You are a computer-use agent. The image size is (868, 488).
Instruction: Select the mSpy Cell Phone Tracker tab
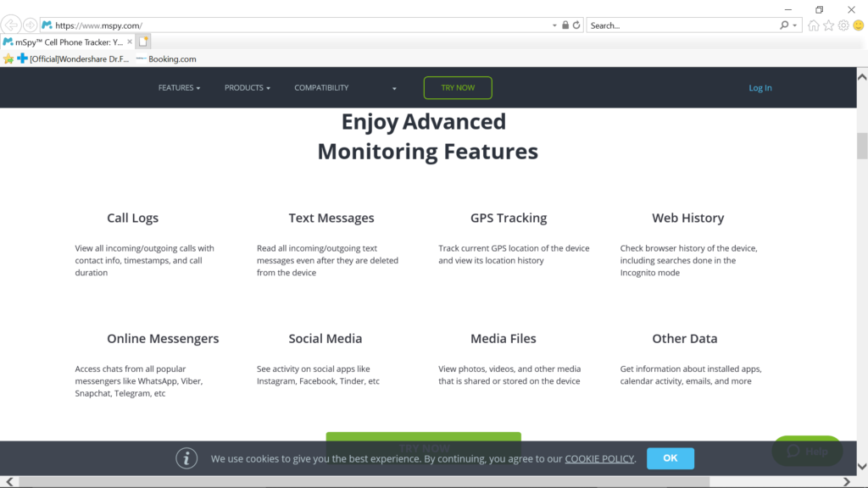(64, 40)
